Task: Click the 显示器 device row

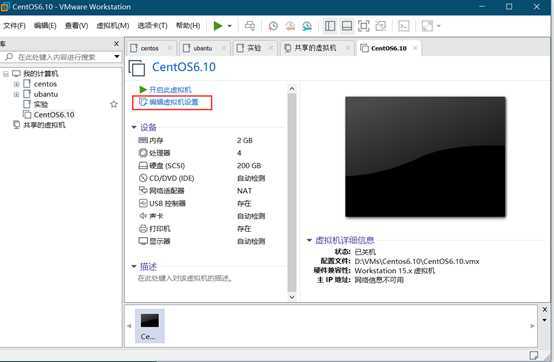Action: pyautogui.click(x=201, y=241)
